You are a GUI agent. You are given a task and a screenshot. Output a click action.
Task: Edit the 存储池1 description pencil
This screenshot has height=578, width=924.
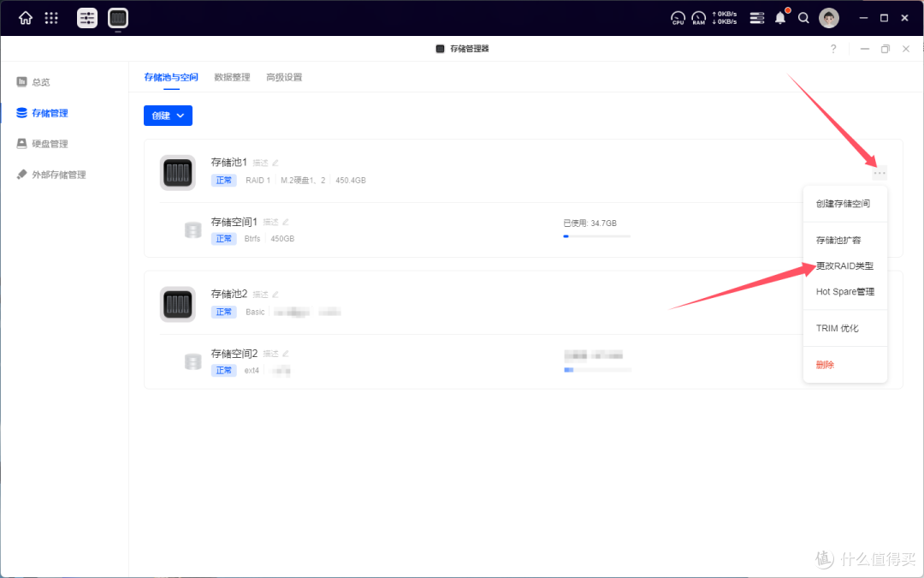[x=275, y=163]
